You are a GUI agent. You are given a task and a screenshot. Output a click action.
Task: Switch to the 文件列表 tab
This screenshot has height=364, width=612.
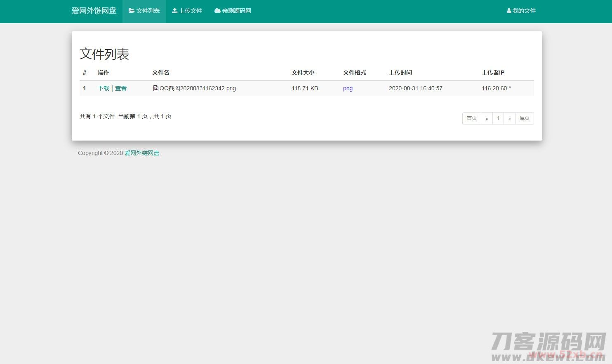(x=147, y=11)
